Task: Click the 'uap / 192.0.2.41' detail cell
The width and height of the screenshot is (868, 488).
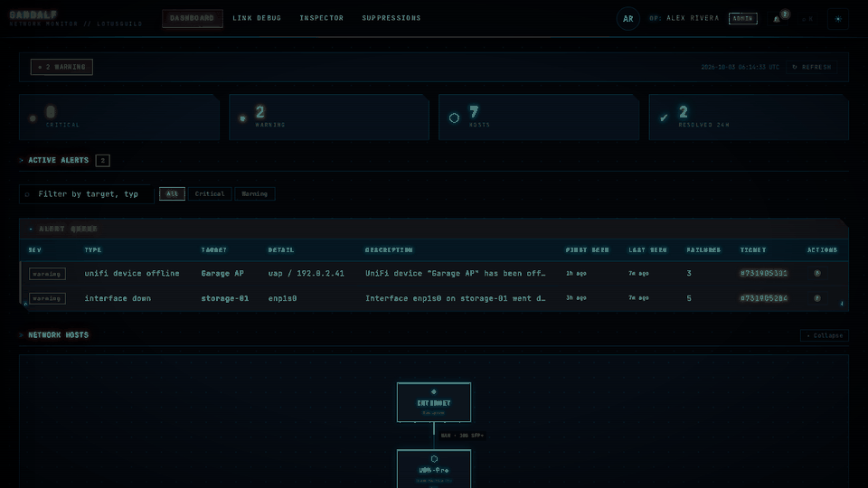Action: (307, 273)
